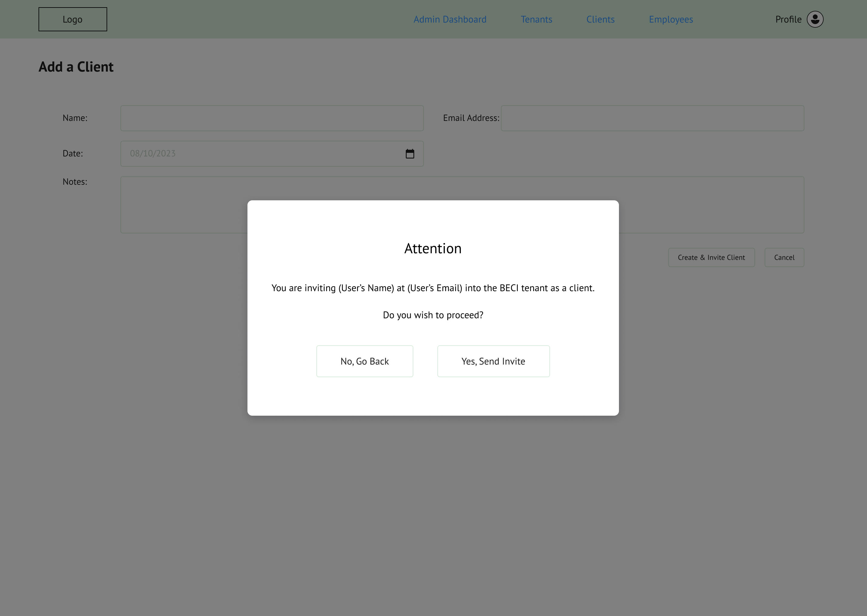
Task: Click the Add a Client page title
Action: tap(76, 67)
